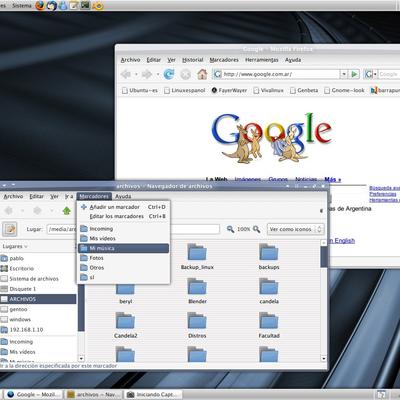Open 'Ir a' menu in file browser

pos(69,196)
